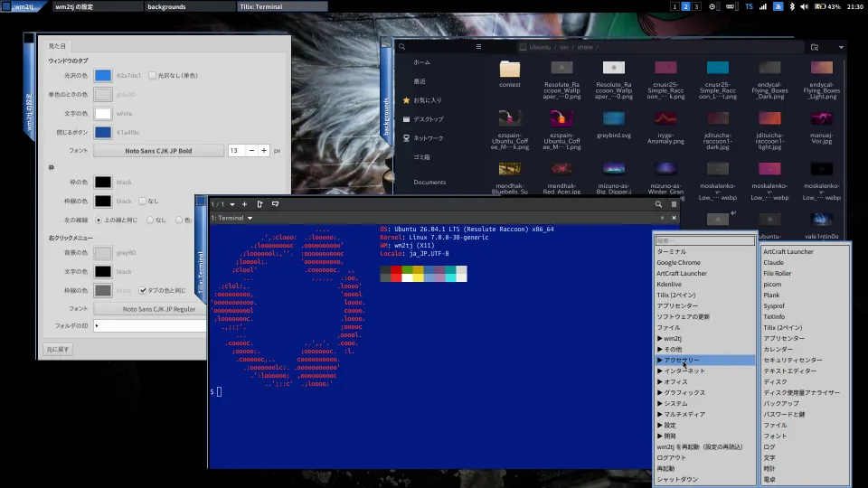
Task: Enable 枠線の色 なし checkbox
Action: click(142, 201)
